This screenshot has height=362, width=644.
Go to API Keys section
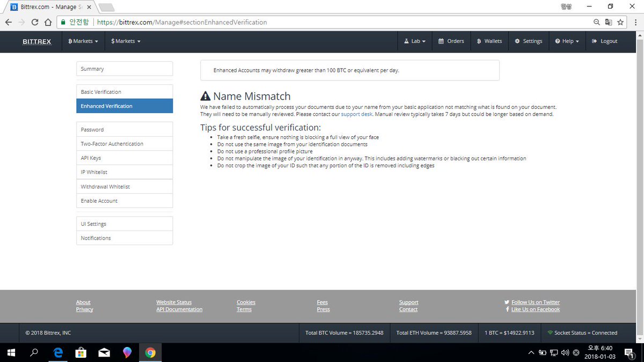pyautogui.click(x=125, y=158)
